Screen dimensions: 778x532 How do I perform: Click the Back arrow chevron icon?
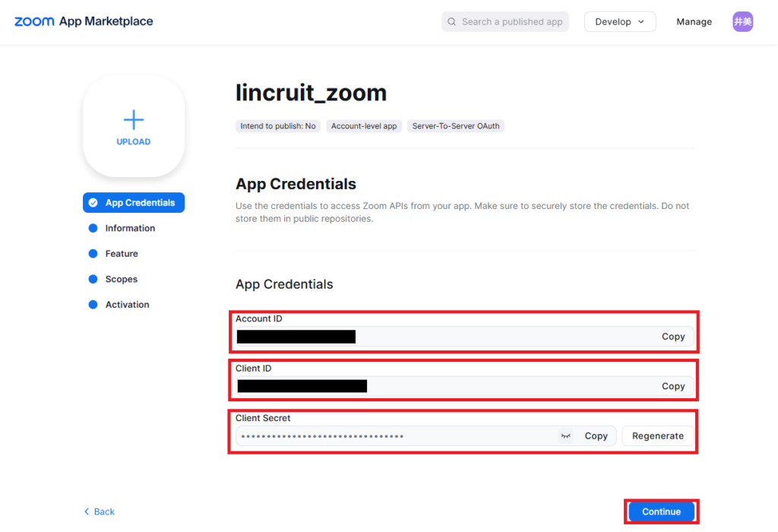[87, 511]
